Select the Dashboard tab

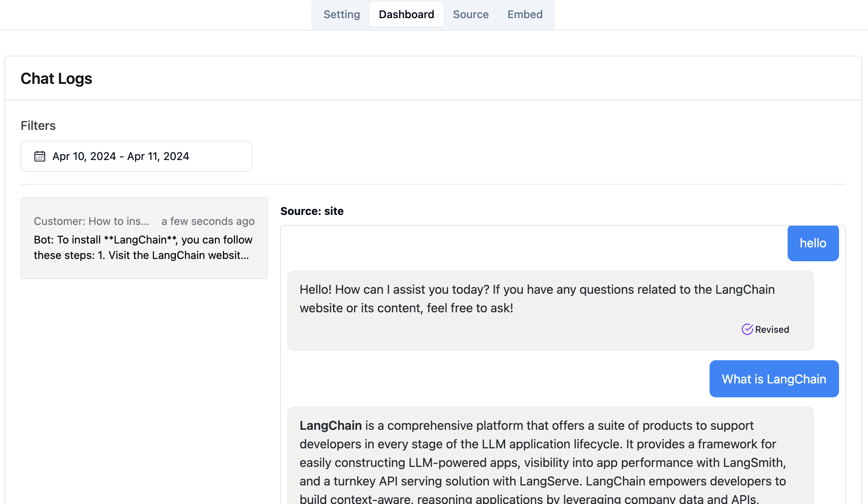406,14
